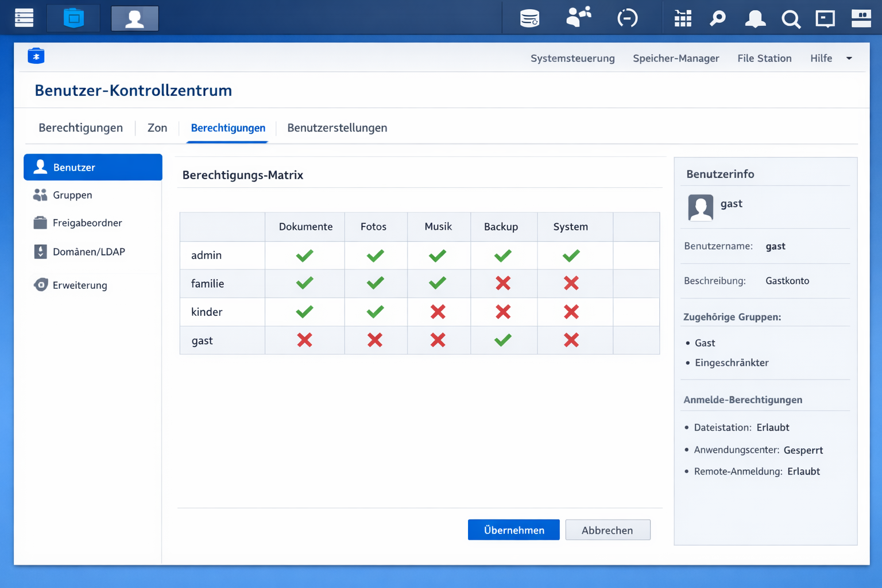Open the resource monitor icon in top toolbar
Screen dimensions: 882x588
tap(628, 18)
